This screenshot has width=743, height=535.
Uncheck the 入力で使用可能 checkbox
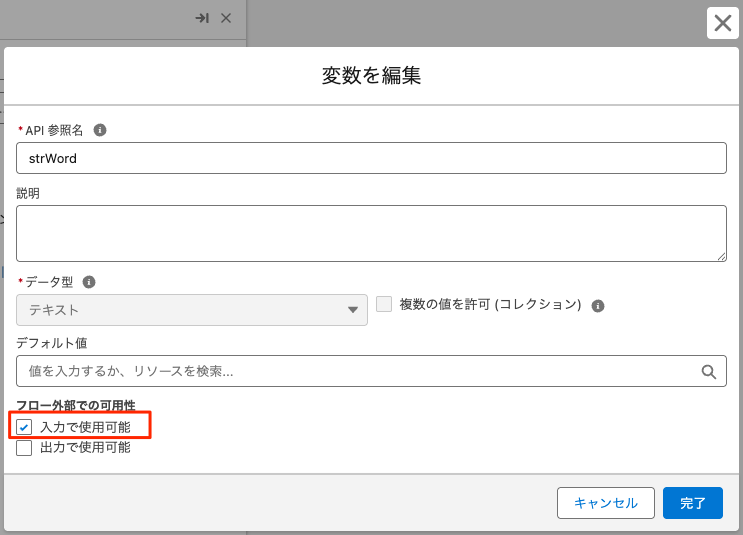(x=25, y=427)
